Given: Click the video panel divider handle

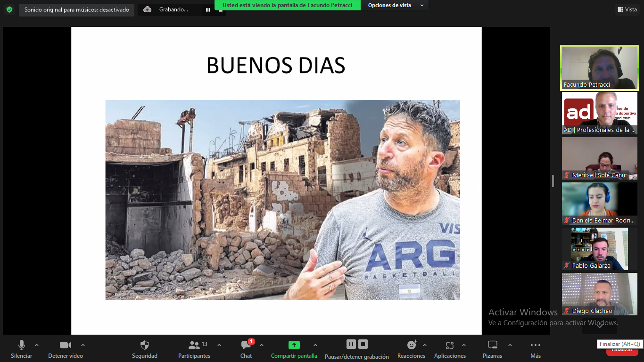Looking at the screenshot, I should pyautogui.click(x=553, y=181).
